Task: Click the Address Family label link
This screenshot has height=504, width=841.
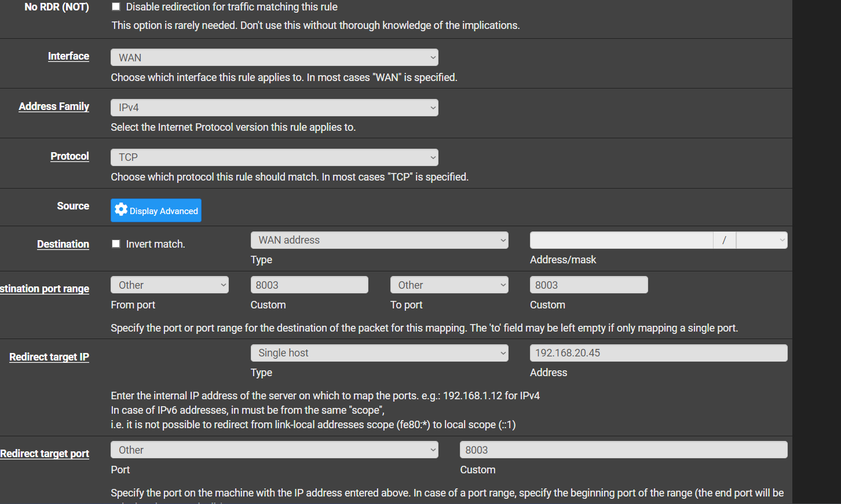Action: click(x=54, y=106)
